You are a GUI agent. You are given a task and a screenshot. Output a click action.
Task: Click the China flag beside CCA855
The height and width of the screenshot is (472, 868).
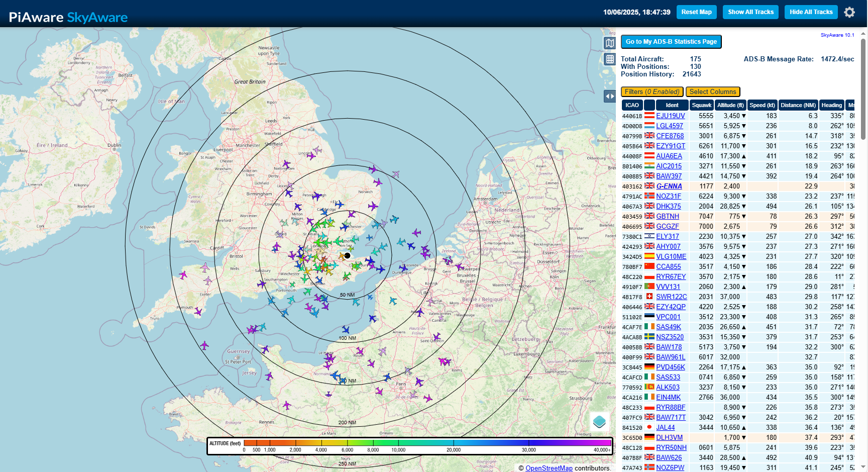tap(649, 266)
